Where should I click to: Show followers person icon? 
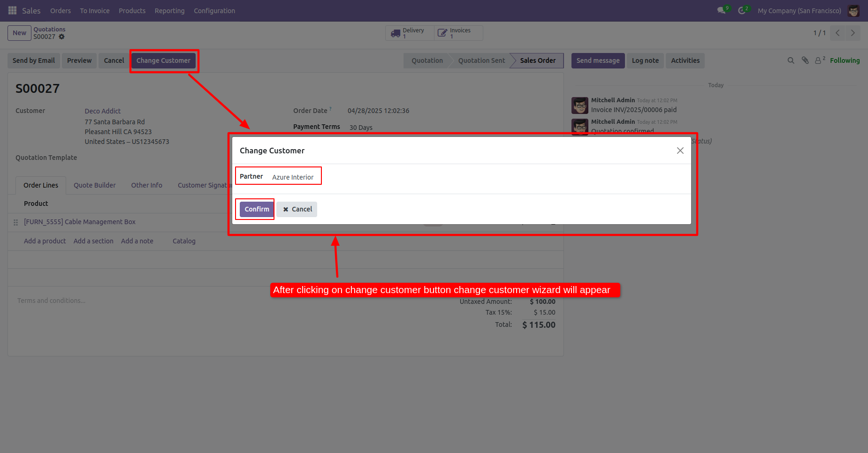820,60
